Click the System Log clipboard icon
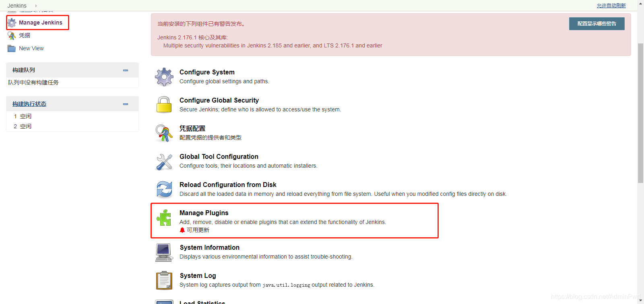The height and width of the screenshot is (304, 644). point(164,280)
